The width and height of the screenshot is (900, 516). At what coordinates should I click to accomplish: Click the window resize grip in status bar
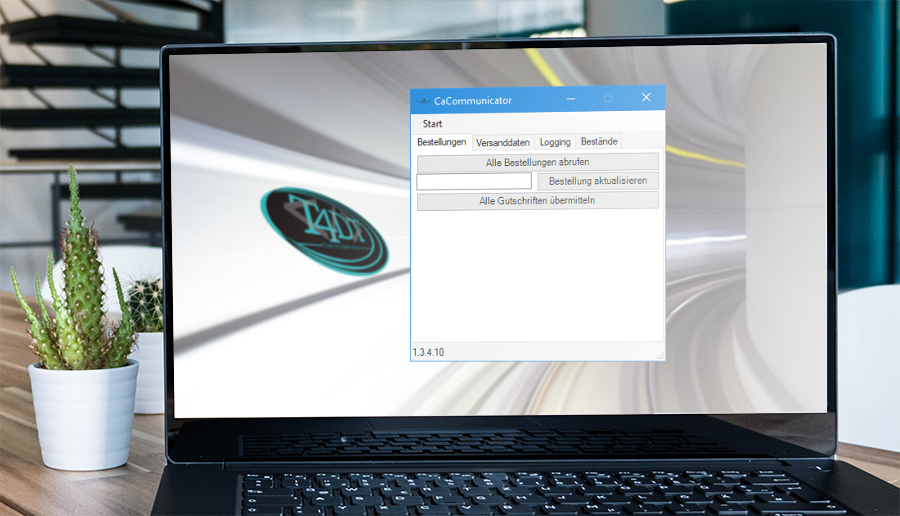pos(660,355)
